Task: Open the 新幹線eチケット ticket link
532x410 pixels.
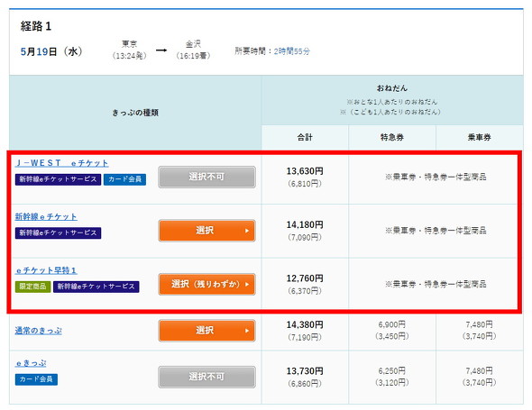Action: tap(46, 216)
